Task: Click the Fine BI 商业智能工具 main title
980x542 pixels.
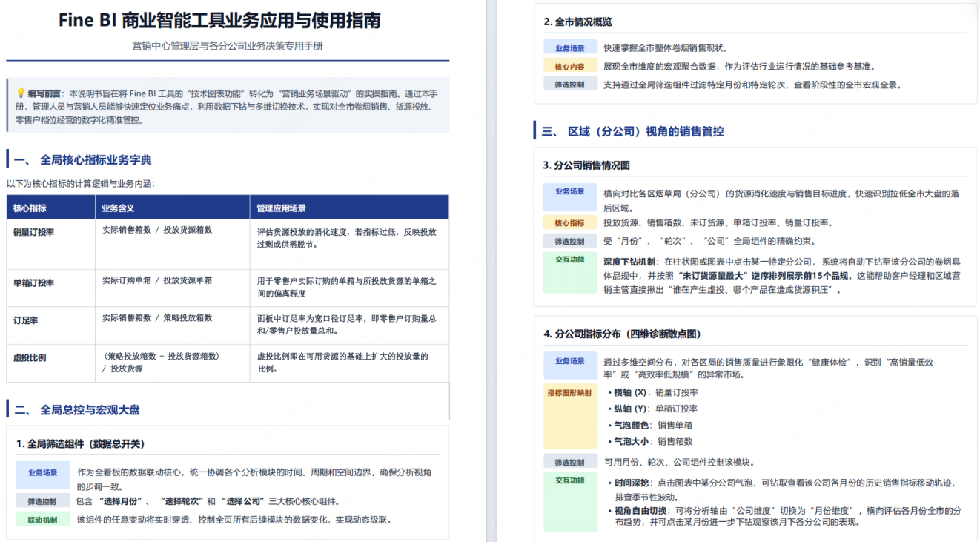Action: [x=220, y=20]
